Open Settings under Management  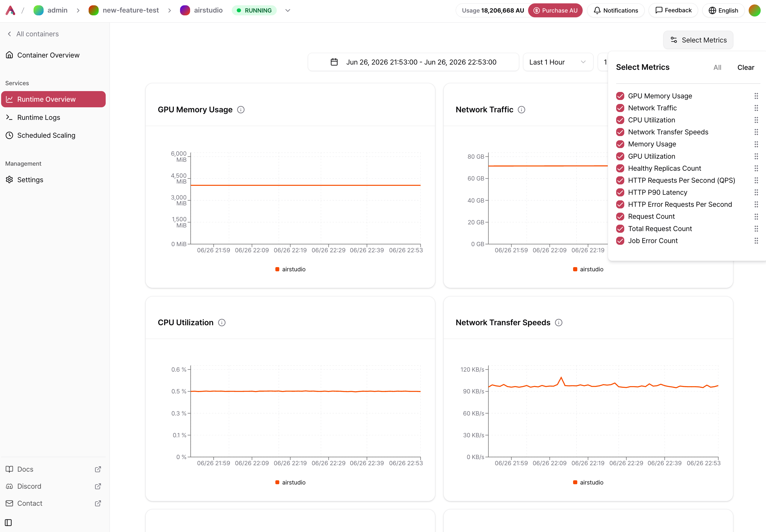click(x=53, y=180)
